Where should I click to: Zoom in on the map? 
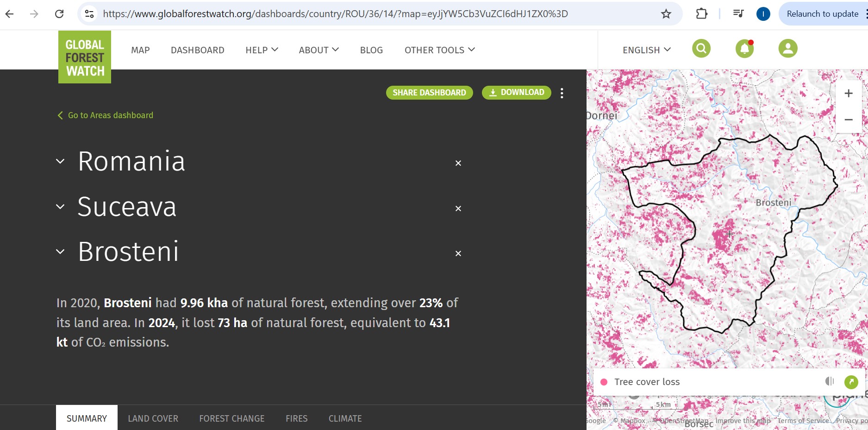[x=849, y=94]
